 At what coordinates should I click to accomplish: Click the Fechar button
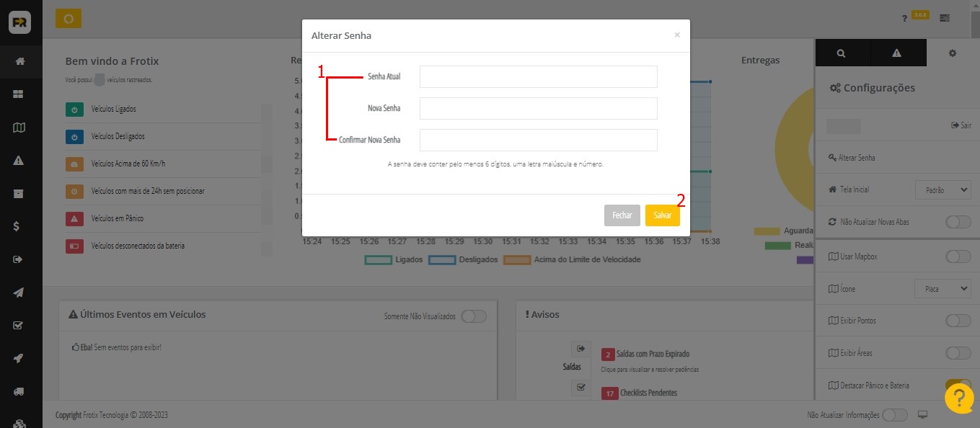pyautogui.click(x=622, y=215)
